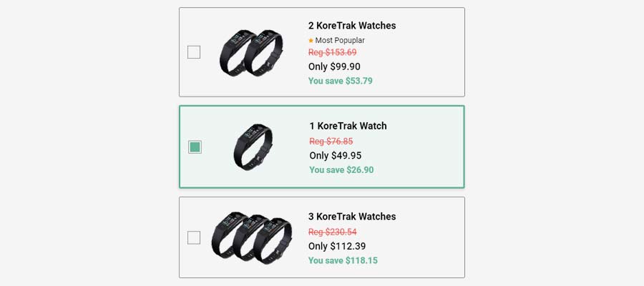644x286 pixels.
Task: Click the "You save $53.79" text
Action: (x=341, y=81)
